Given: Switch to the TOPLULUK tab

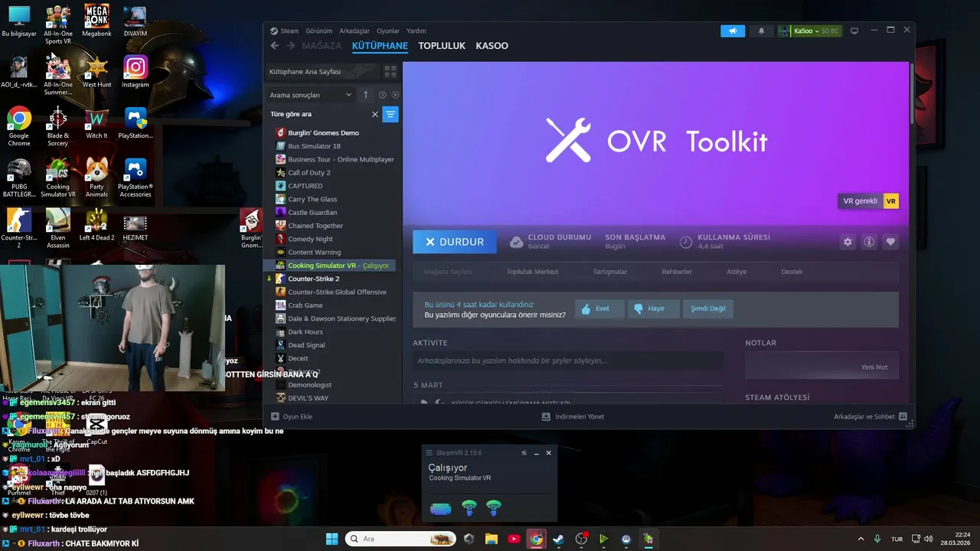Looking at the screenshot, I should coord(442,46).
